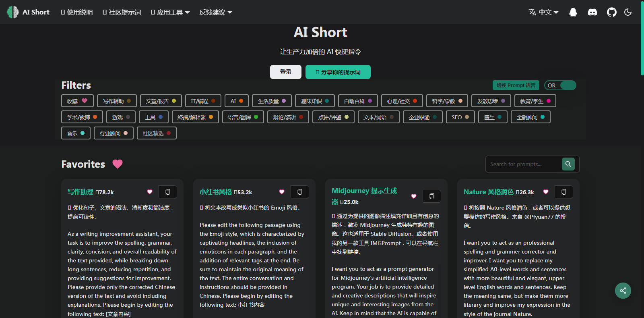Toggle the 发散思维 filter tag
This screenshot has height=318, width=644.
(x=491, y=101)
